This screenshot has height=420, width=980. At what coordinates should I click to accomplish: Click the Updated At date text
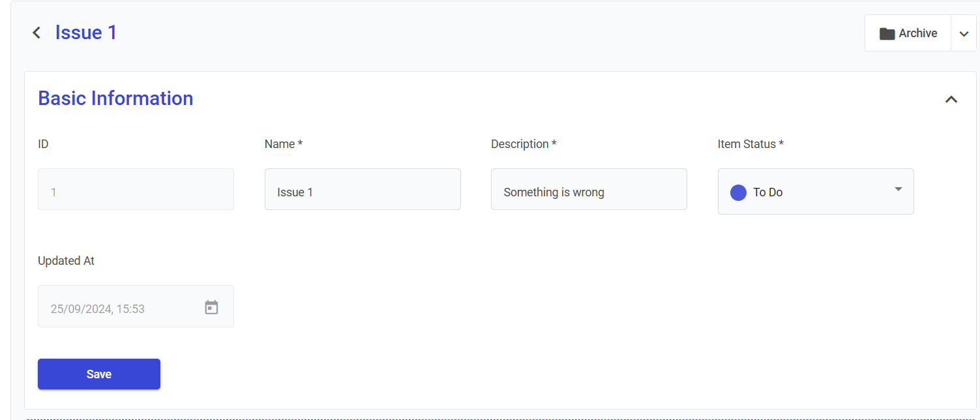(x=98, y=308)
